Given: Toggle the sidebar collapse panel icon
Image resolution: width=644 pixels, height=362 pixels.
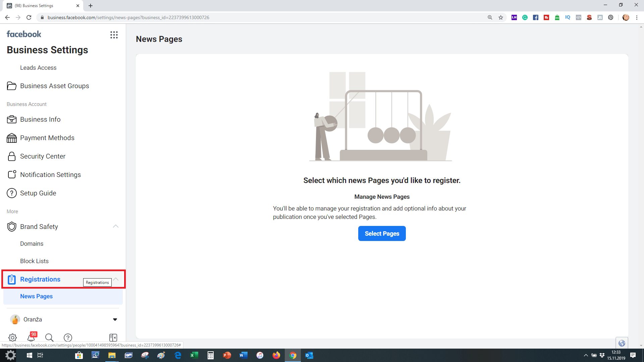Looking at the screenshot, I should [x=113, y=338].
